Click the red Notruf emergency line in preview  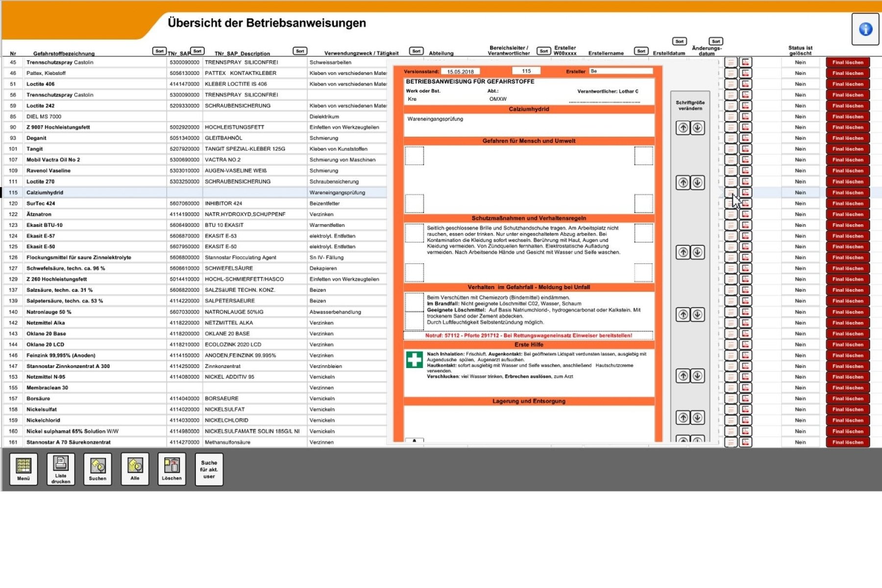pyautogui.click(x=528, y=335)
